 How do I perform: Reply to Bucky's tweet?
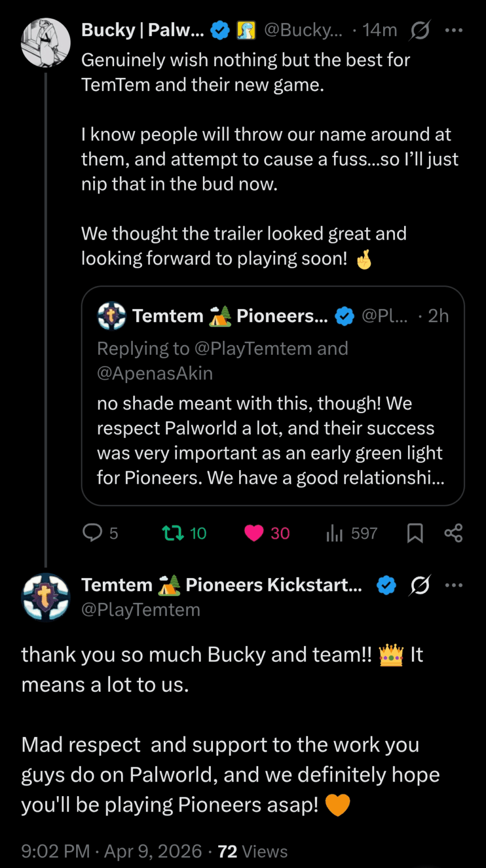pos(92,533)
